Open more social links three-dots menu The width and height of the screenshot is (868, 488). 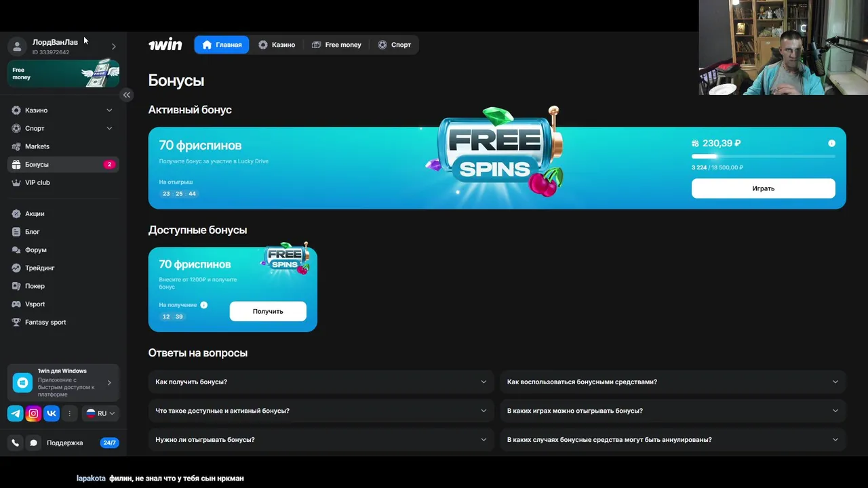[x=69, y=413]
